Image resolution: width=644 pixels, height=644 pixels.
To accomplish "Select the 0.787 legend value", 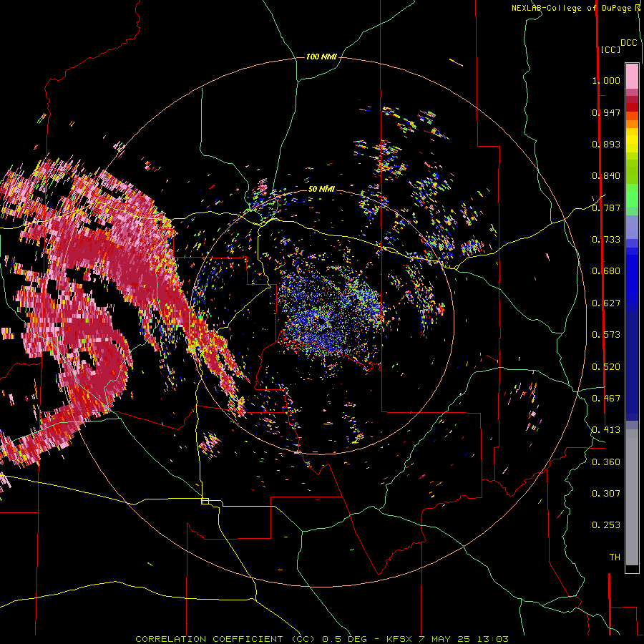I will pos(606,208).
